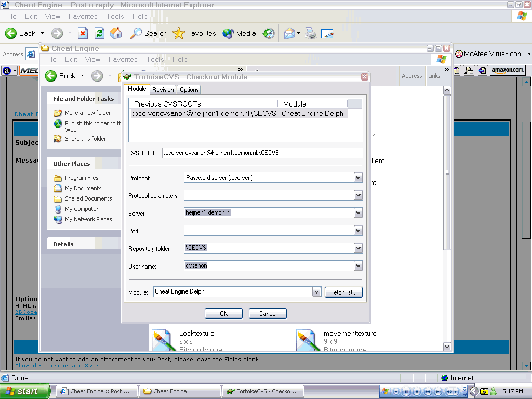Viewport: 532px width, 399px height.
Task: Open Internet Explorer's Help menu
Action: [x=140, y=16]
